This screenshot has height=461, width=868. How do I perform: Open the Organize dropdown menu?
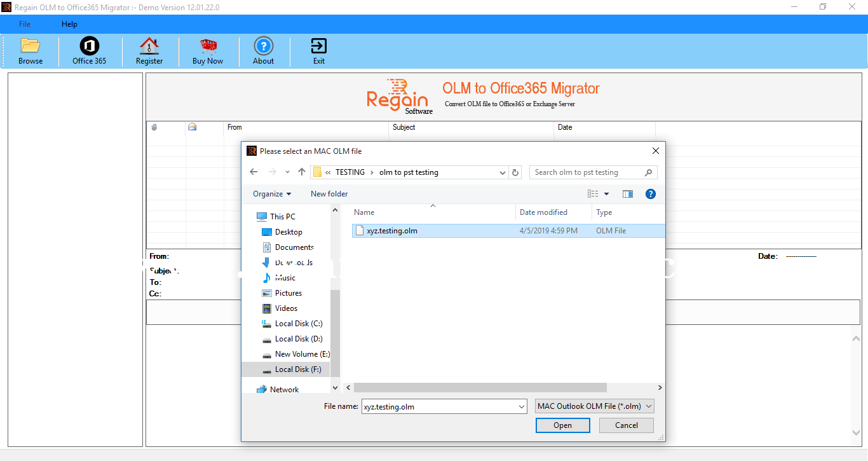click(272, 194)
